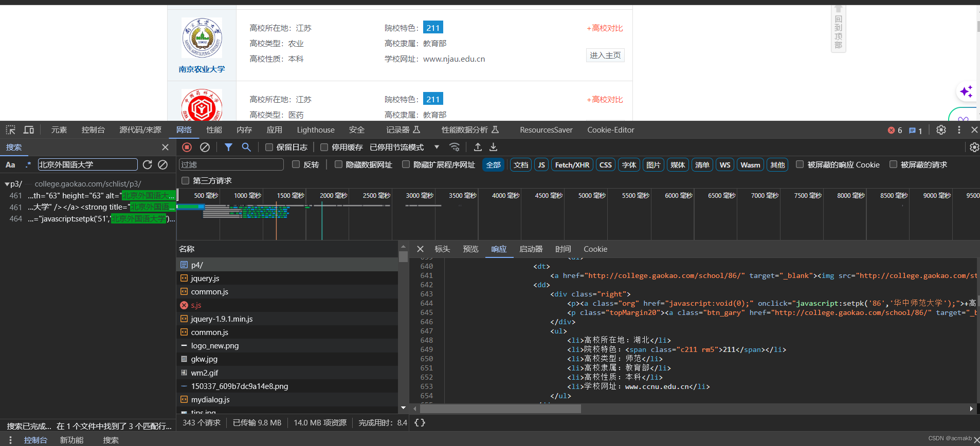Refresh the search results
The width and height of the screenshot is (980, 446).
tap(148, 164)
